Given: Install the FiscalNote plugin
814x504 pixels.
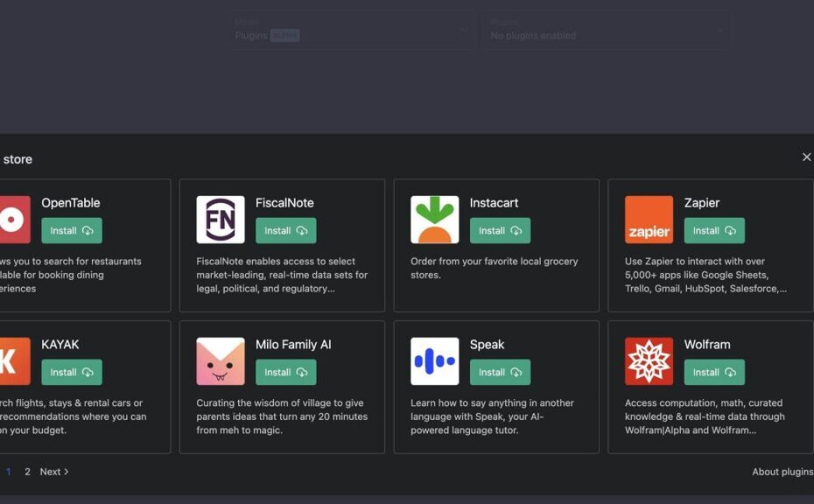Looking at the screenshot, I should pos(285,230).
